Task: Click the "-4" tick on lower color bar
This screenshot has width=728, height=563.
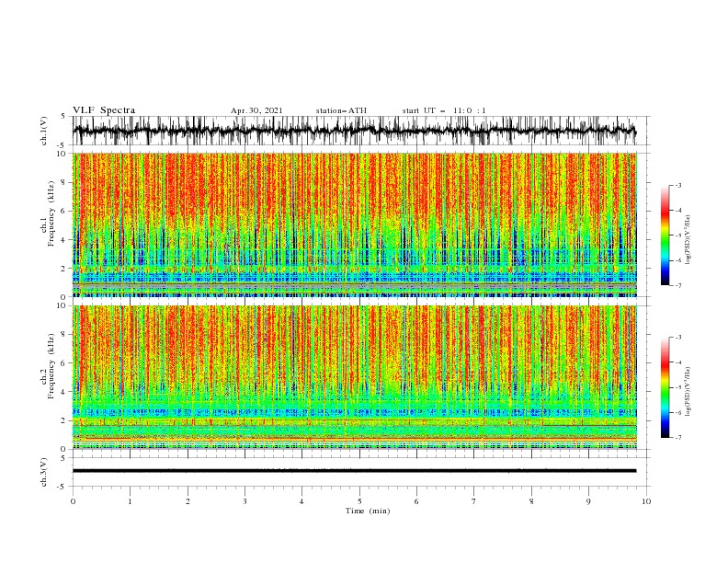Action: point(677,362)
